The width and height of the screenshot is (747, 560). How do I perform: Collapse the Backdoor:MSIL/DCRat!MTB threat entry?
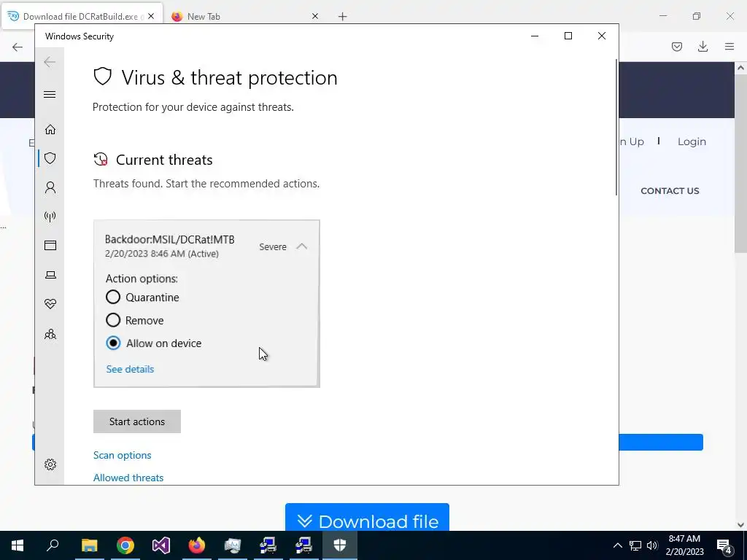coord(301,246)
